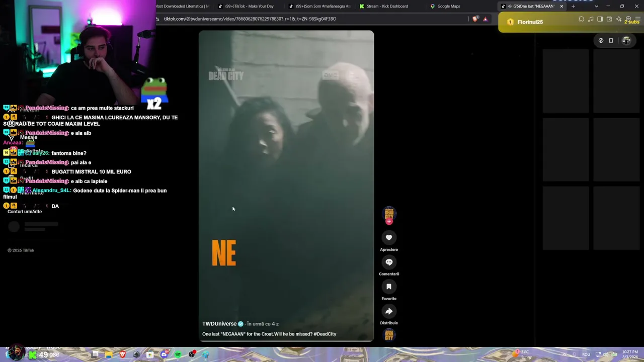Click the 'fantoma bine?' chat message
The width and height of the screenshot is (644, 362).
tap(69, 153)
